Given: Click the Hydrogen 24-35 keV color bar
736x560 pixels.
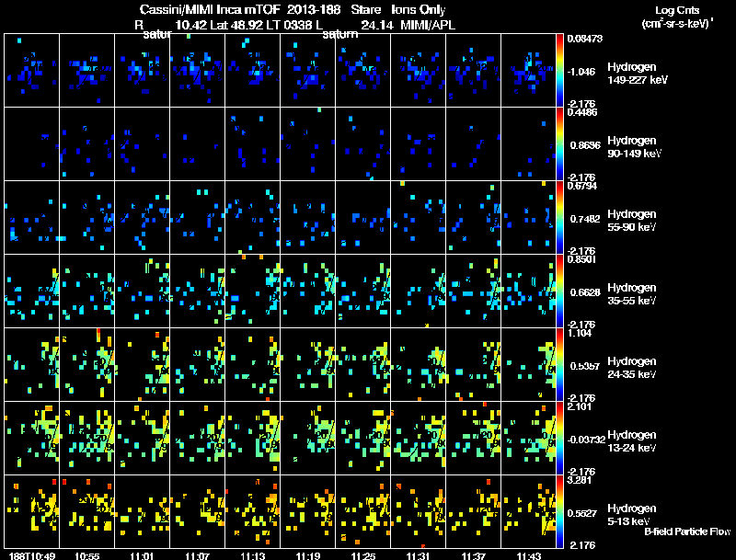Looking at the screenshot, I should 559,364.
